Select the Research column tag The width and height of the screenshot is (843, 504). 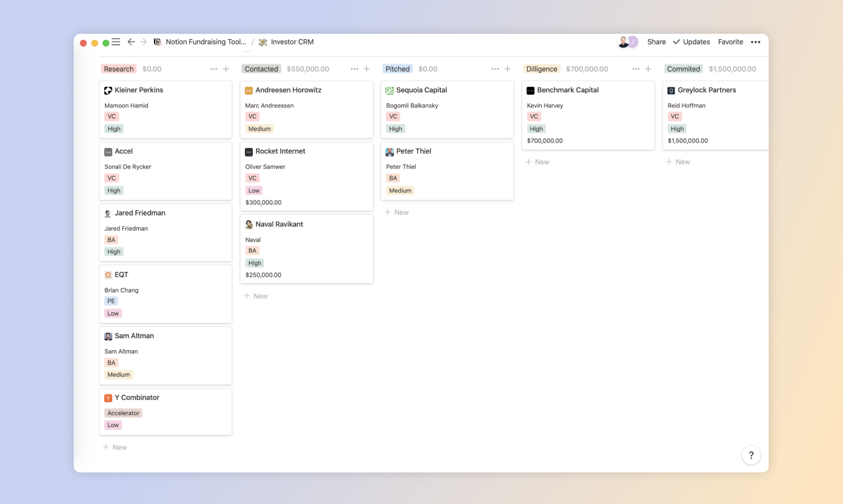pos(119,69)
